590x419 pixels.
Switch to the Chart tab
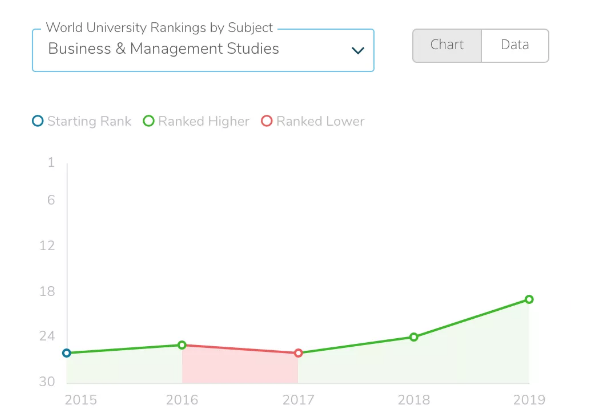[447, 46]
